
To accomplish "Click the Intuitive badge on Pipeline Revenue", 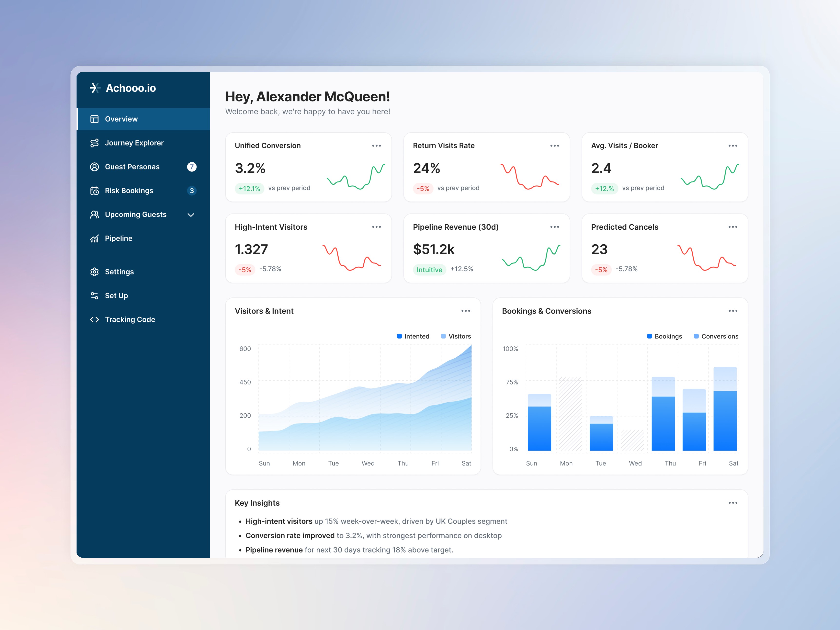I will point(429,270).
